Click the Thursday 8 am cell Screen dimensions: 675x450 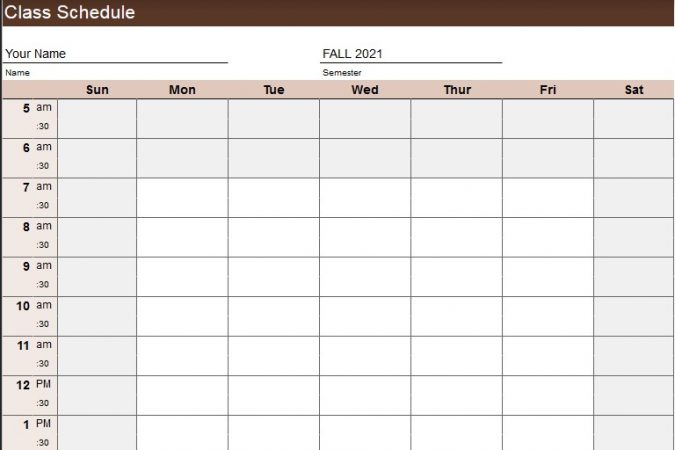(x=457, y=227)
